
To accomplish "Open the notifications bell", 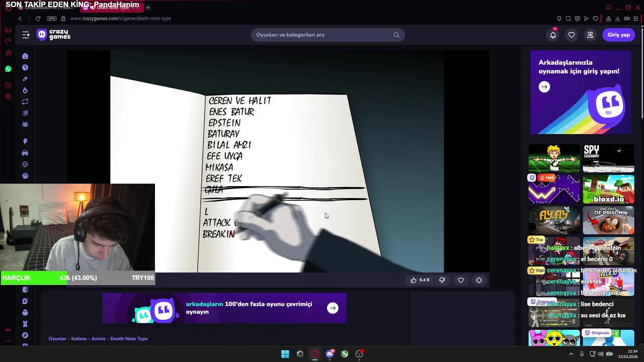I will pos(553,35).
